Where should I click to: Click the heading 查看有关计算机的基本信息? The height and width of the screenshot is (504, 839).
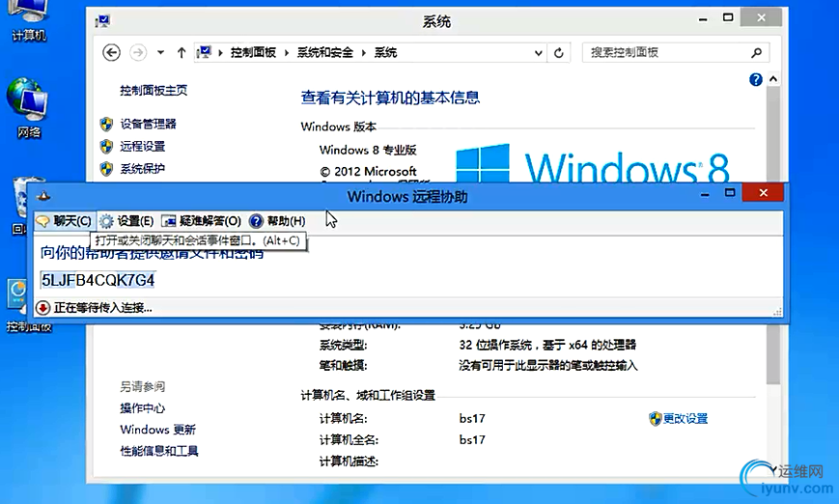(x=390, y=98)
